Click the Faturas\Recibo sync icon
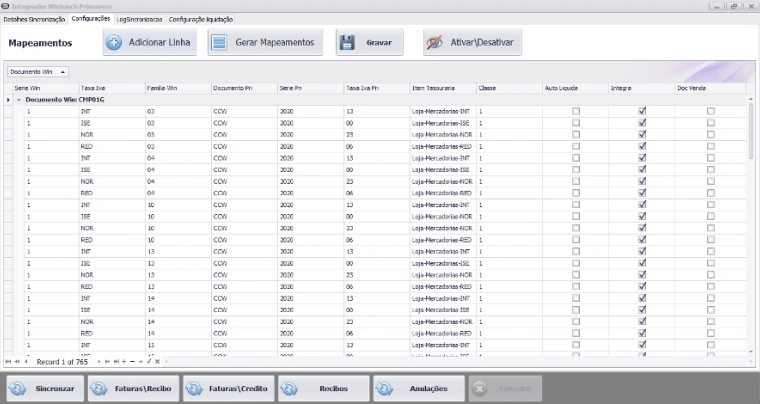The image size is (760, 404). [x=100, y=387]
